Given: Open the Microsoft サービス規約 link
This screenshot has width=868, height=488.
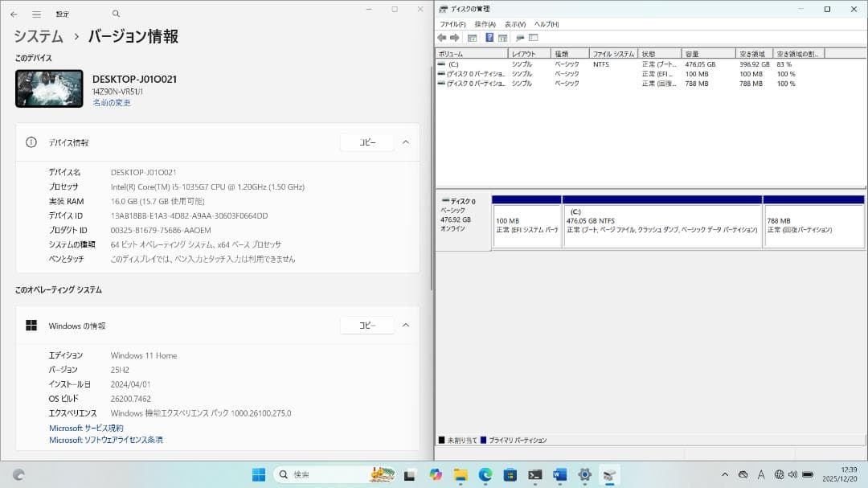Looking at the screenshot, I should [x=84, y=427].
